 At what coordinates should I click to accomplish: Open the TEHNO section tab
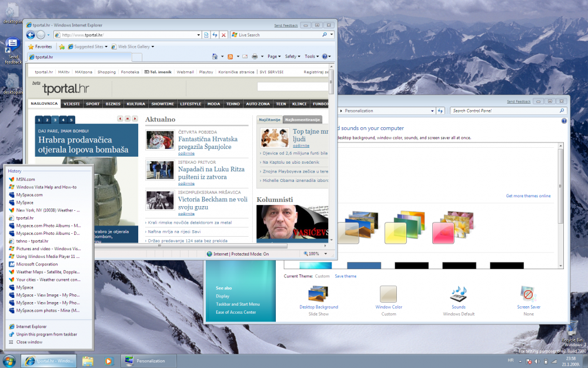233,104
